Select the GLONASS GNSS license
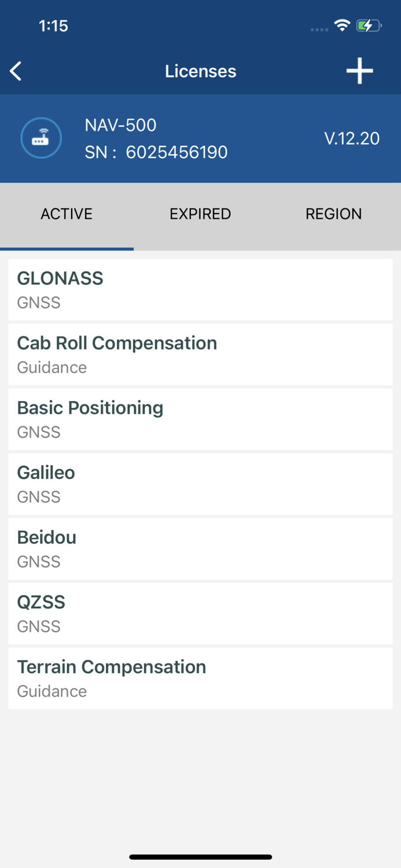This screenshot has width=401, height=868. pos(200,289)
